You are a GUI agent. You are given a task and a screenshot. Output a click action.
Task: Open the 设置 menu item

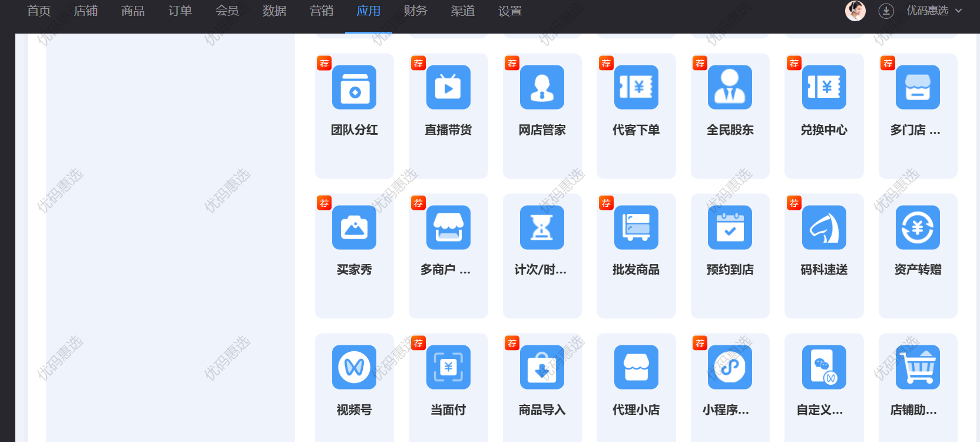(x=509, y=11)
